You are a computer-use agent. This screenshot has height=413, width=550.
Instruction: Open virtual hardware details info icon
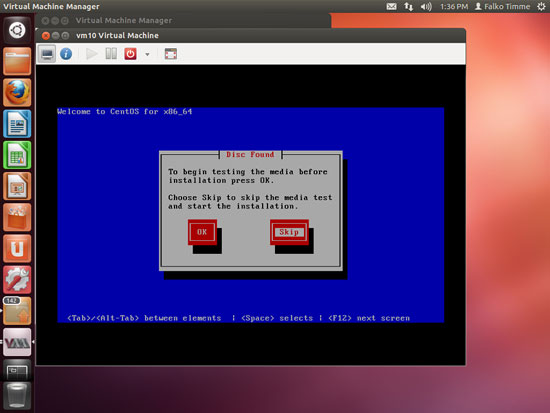[66, 54]
